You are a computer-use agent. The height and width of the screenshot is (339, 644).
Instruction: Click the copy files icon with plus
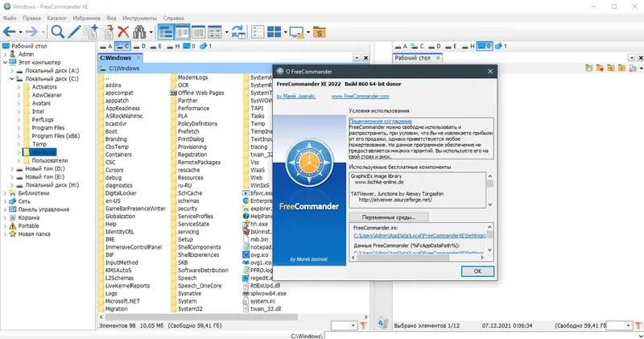[x=91, y=31]
